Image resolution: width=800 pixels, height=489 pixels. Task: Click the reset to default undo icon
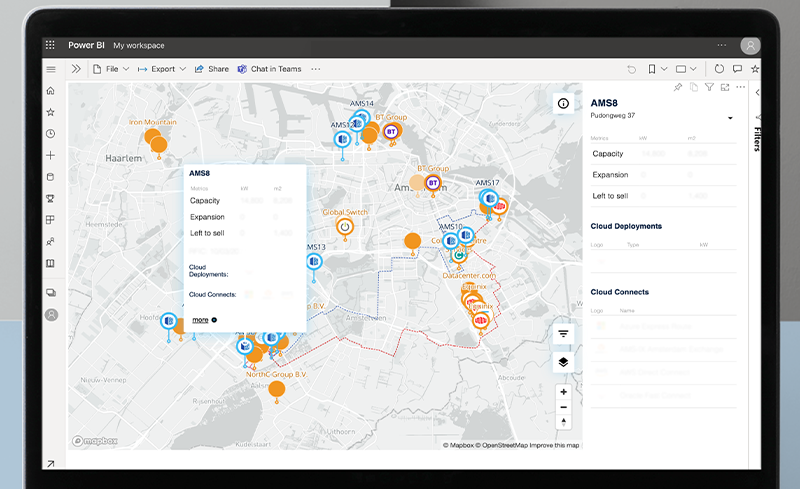[x=632, y=69]
